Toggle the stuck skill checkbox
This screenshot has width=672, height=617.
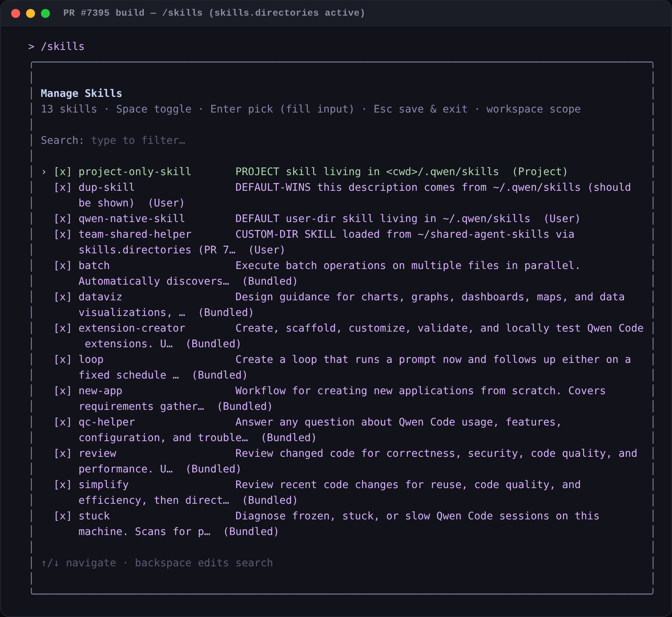pyautogui.click(x=63, y=516)
